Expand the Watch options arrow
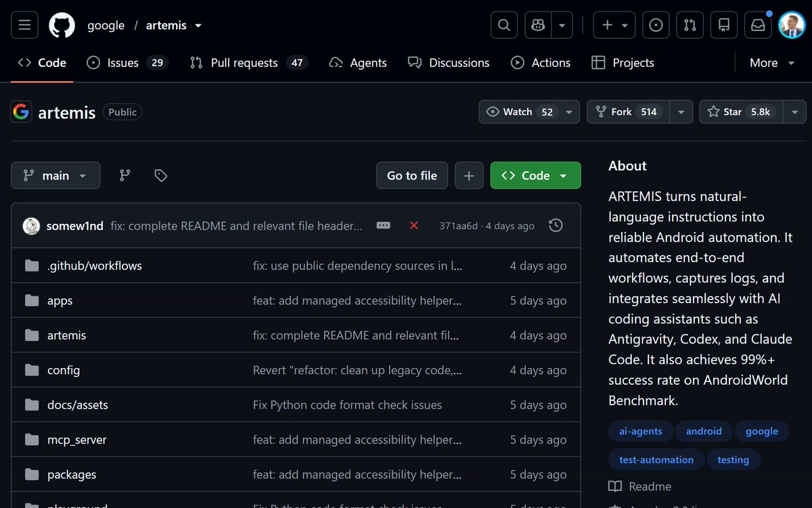Viewport: 812px width, 508px height. coord(569,112)
